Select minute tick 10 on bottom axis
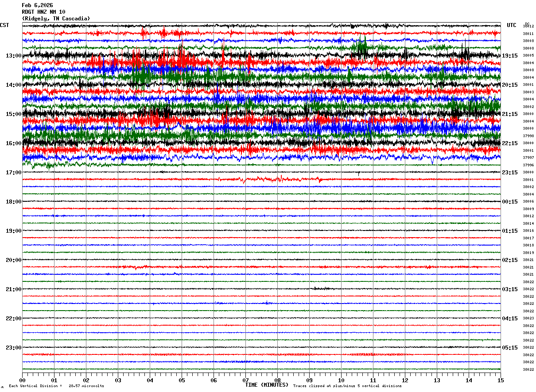Screen dimensions: 536x392 [342, 380]
